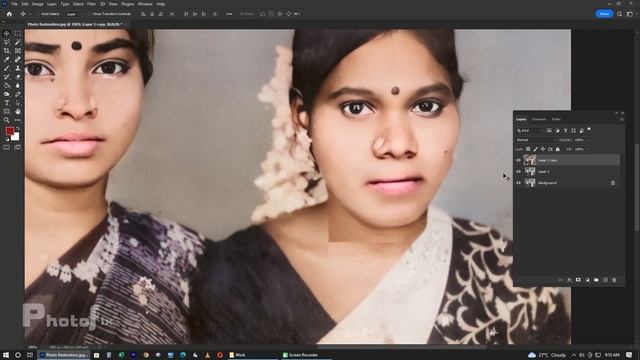Lock transparent pixels on the layer
This screenshot has width=640, height=360.
(x=528, y=149)
